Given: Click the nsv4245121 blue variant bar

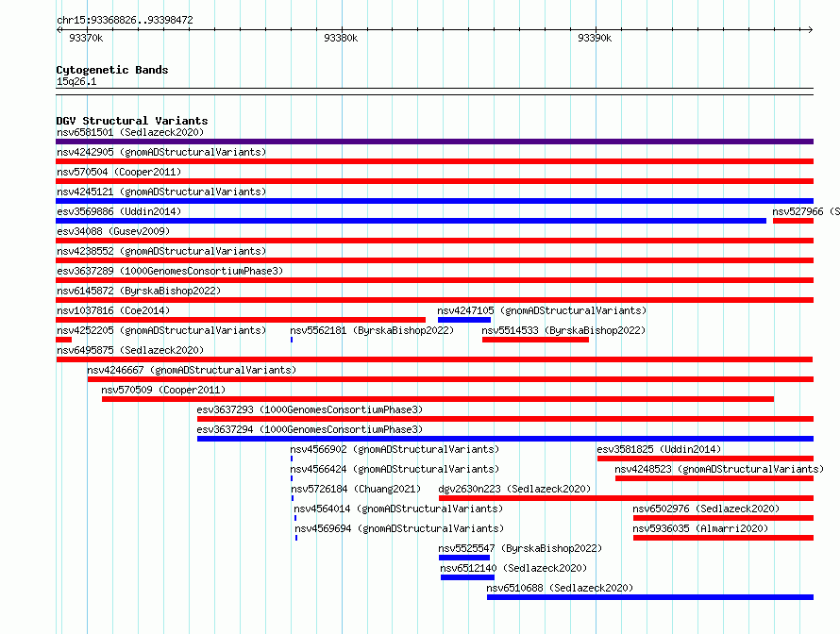Looking at the screenshot, I should (434, 201).
